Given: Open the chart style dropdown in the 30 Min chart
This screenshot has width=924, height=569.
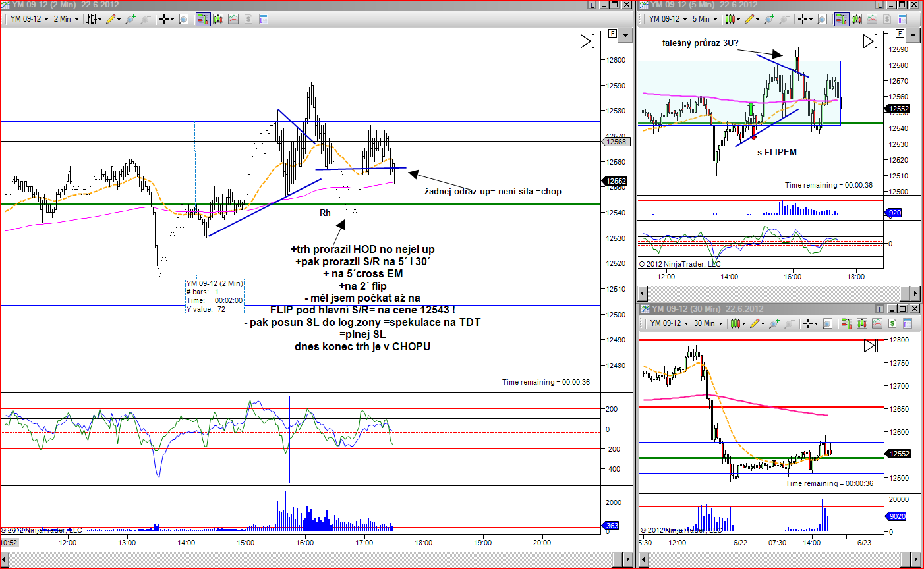Looking at the screenshot, I should (x=738, y=323).
